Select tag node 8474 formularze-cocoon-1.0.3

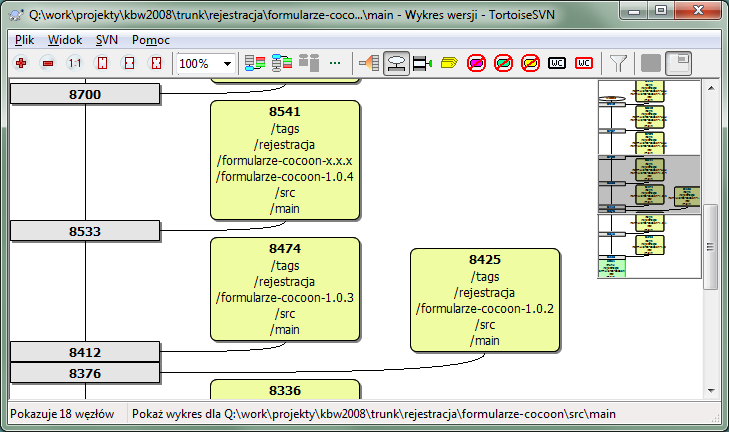point(285,289)
